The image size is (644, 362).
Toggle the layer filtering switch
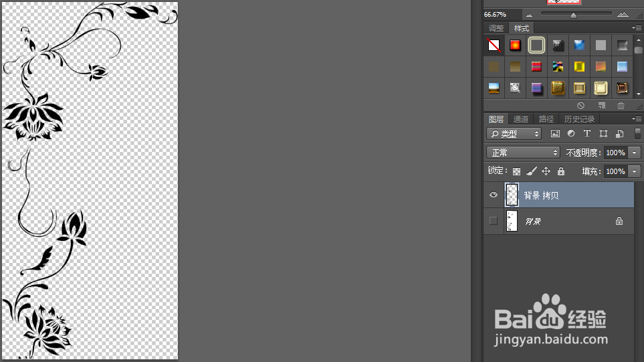(637, 134)
